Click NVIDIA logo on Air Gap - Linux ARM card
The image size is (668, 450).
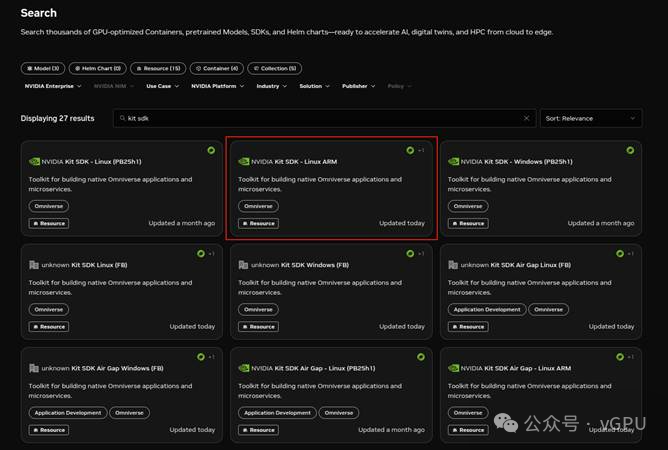point(453,368)
